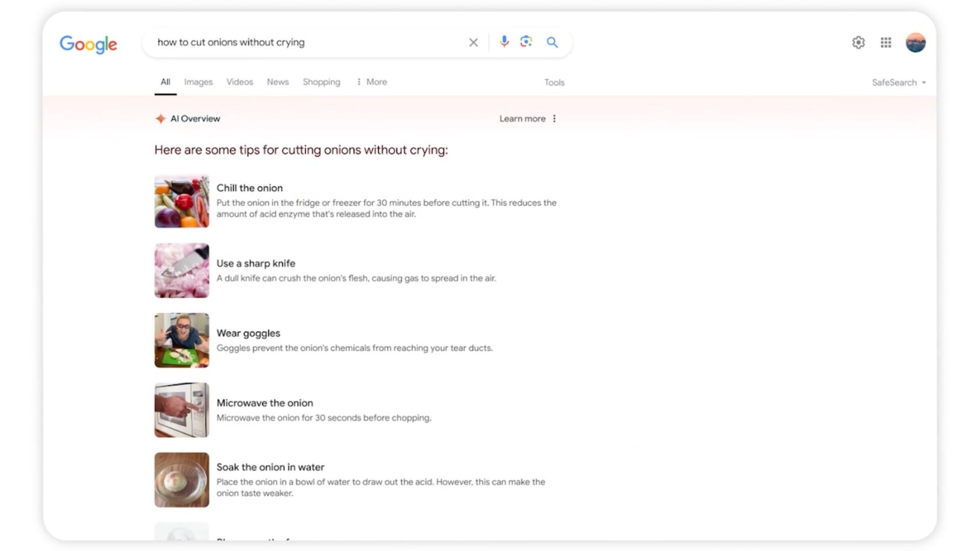The width and height of the screenshot is (980, 551).
Task: Switch to the Shopping tab
Action: pyautogui.click(x=321, y=82)
